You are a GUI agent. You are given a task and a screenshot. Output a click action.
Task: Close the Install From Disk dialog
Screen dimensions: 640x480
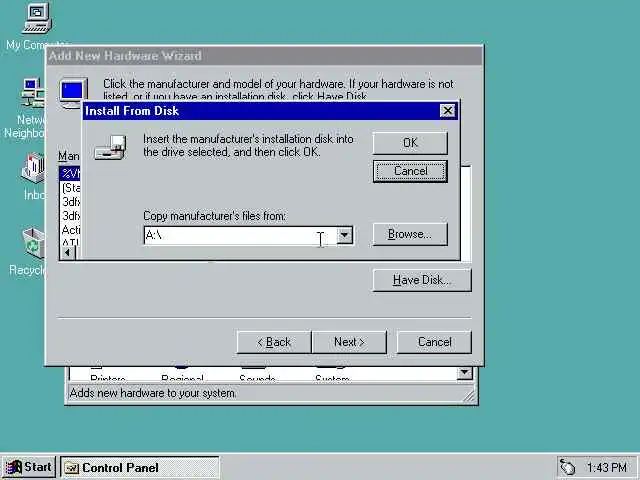pyautogui.click(x=448, y=111)
